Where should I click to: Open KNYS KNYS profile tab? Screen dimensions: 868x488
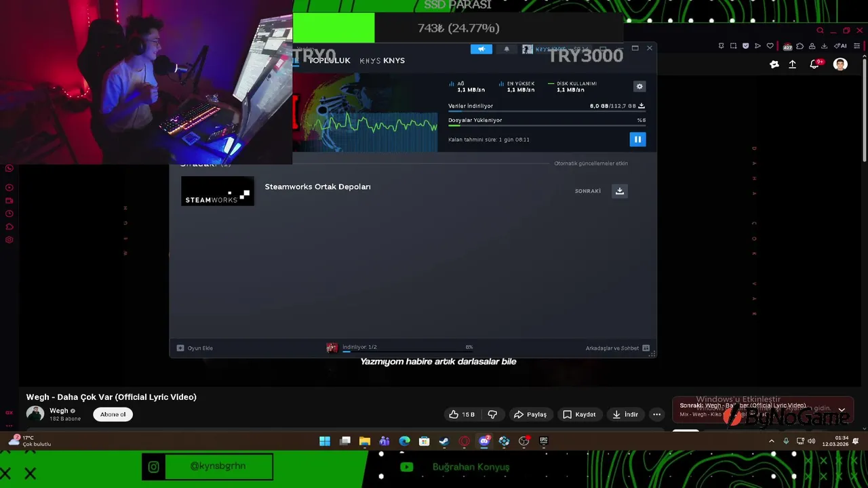(x=382, y=60)
